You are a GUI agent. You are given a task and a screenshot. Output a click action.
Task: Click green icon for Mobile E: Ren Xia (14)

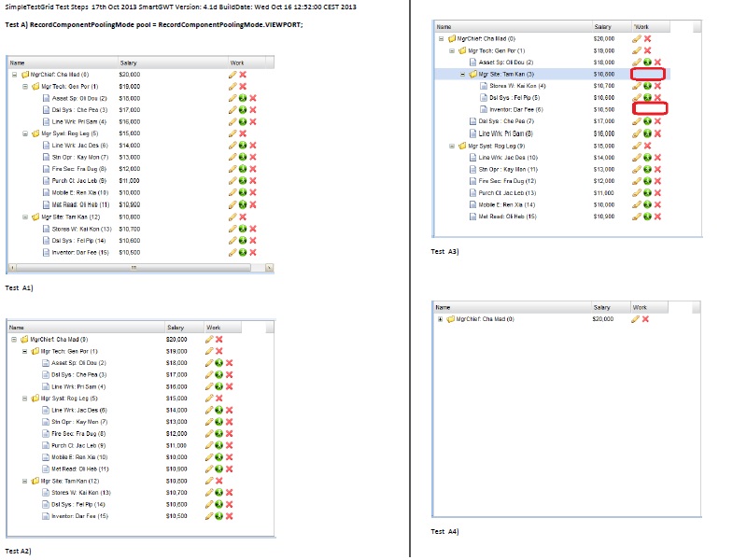tap(647, 204)
